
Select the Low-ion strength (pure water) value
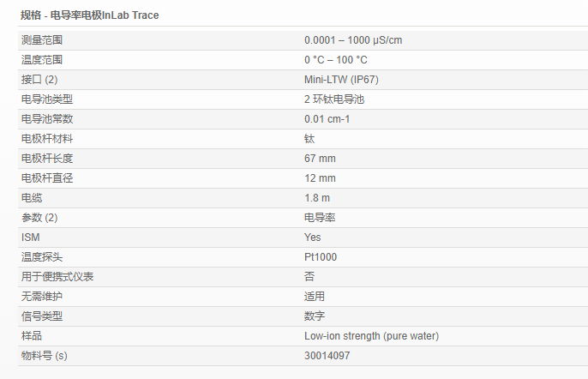[371, 336]
